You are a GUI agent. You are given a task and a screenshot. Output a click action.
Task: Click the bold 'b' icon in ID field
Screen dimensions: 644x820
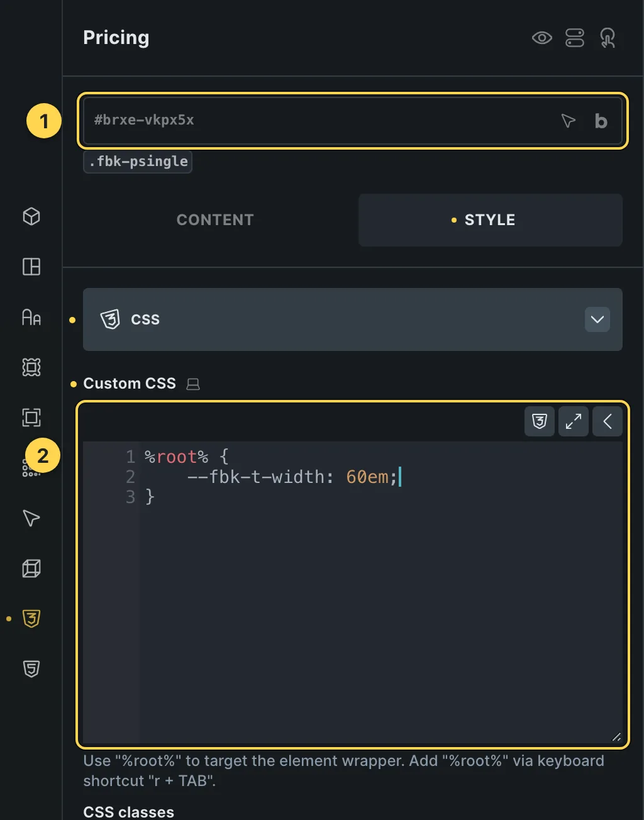[601, 121]
